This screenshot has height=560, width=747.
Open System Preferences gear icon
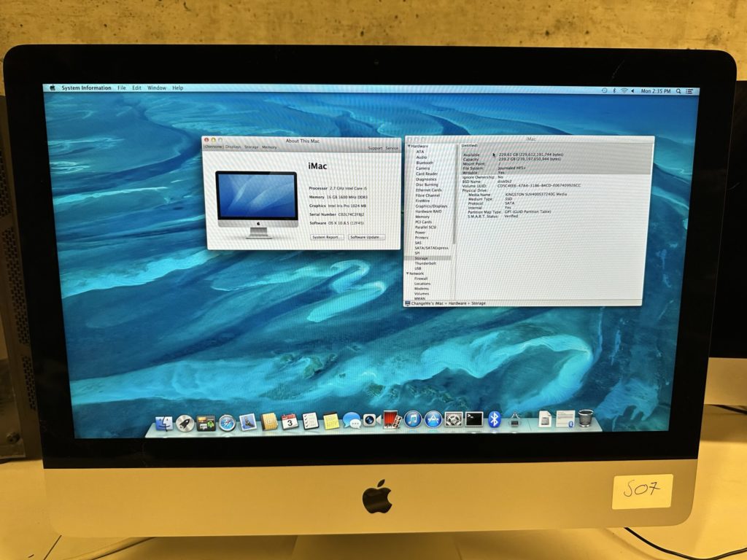[x=454, y=419]
